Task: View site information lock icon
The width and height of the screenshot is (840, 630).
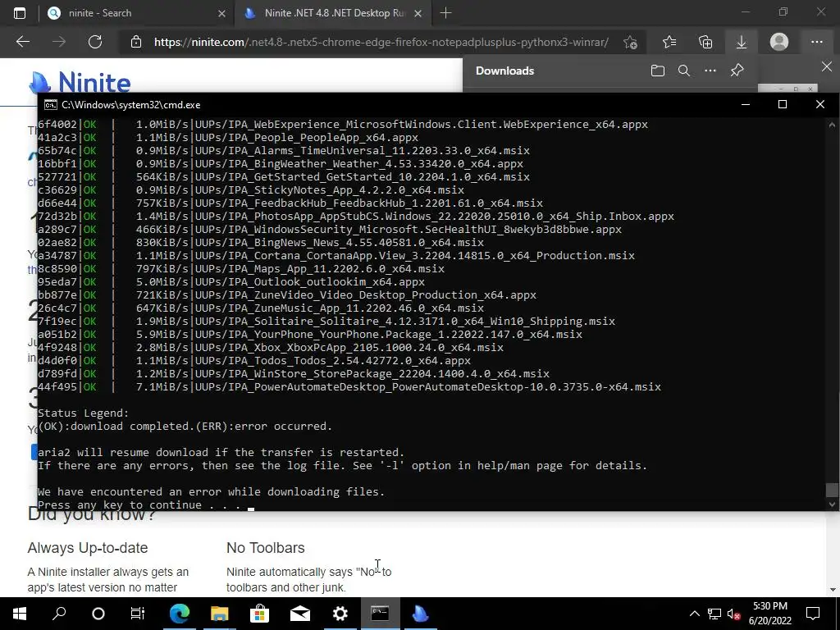Action: [136, 42]
